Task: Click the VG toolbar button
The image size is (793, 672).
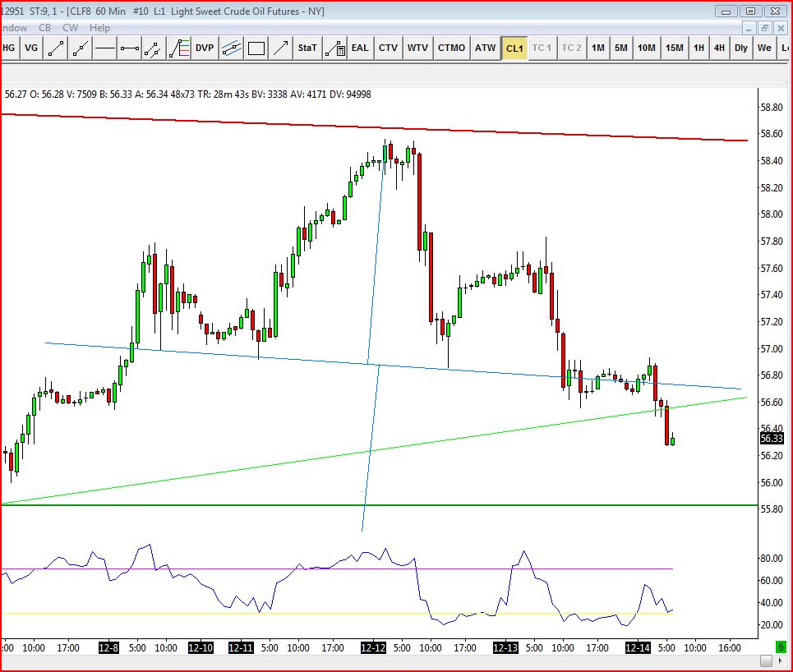Action: coord(31,48)
